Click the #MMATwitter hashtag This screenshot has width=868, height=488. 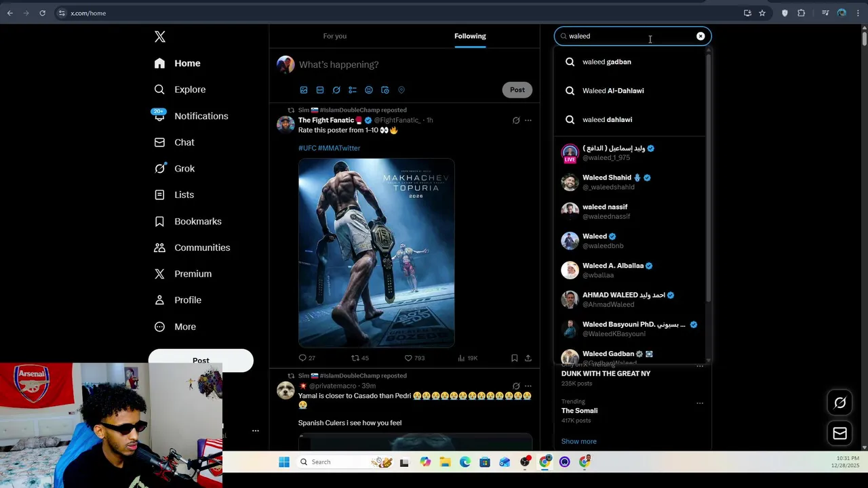tap(339, 148)
